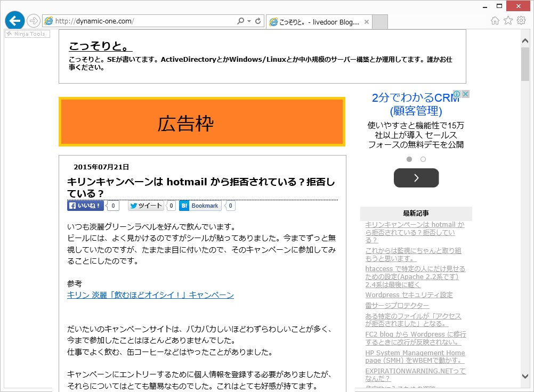Click the Twitter ツイート button
The width and height of the screenshot is (534, 392).
pos(146,206)
